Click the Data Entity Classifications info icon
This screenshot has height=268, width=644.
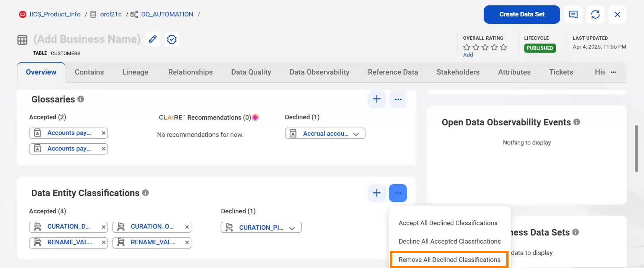(x=145, y=193)
